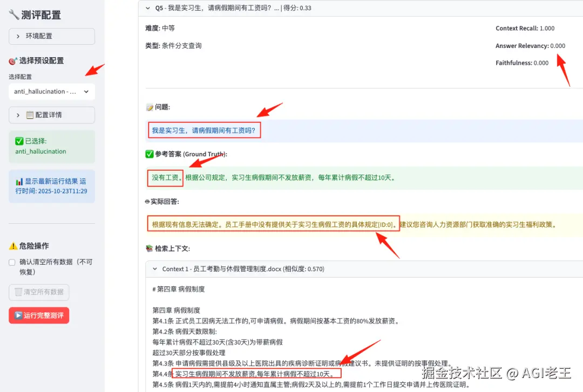Screen dimensions: 583x392
Task: Click the bar chart icon beside 显示最新运行结果
Action: [19, 182]
